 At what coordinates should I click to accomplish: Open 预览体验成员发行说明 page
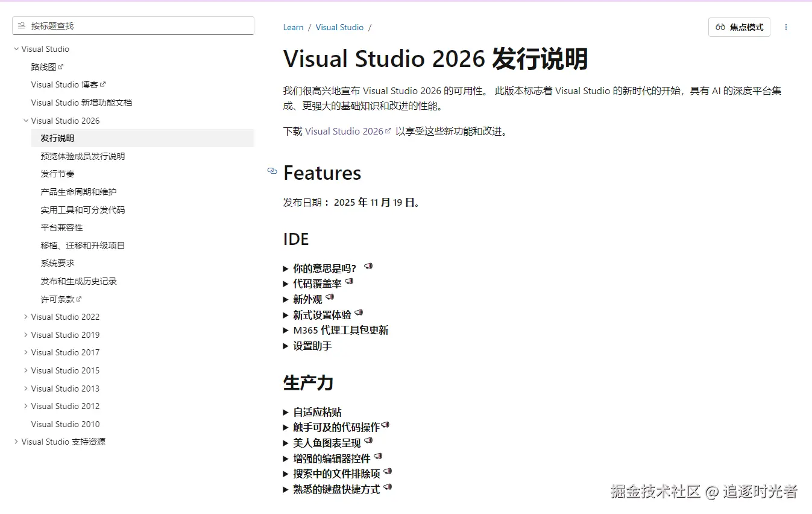click(x=83, y=156)
